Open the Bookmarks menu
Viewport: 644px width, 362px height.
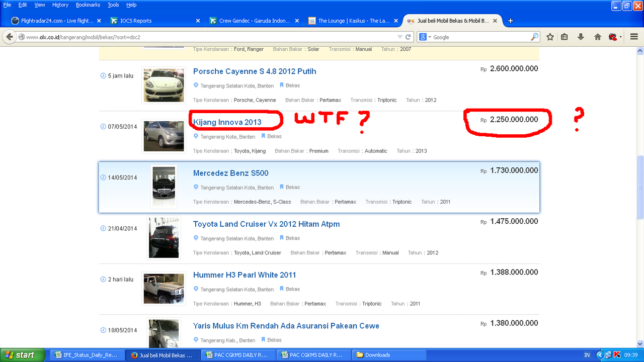[88, 5]
